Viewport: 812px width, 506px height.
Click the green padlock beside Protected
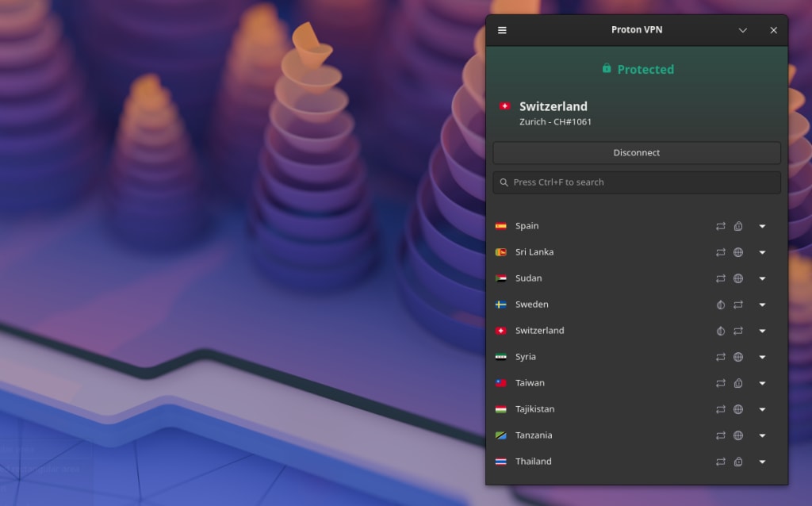(607, 68)
